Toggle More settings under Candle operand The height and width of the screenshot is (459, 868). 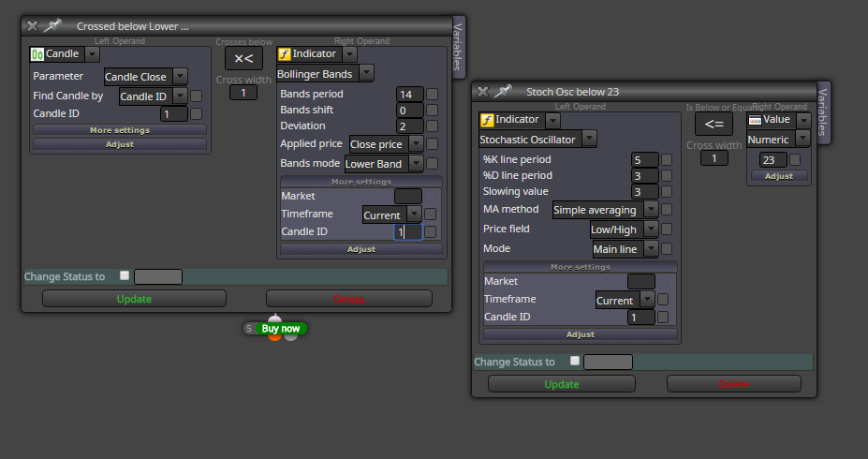120,130
